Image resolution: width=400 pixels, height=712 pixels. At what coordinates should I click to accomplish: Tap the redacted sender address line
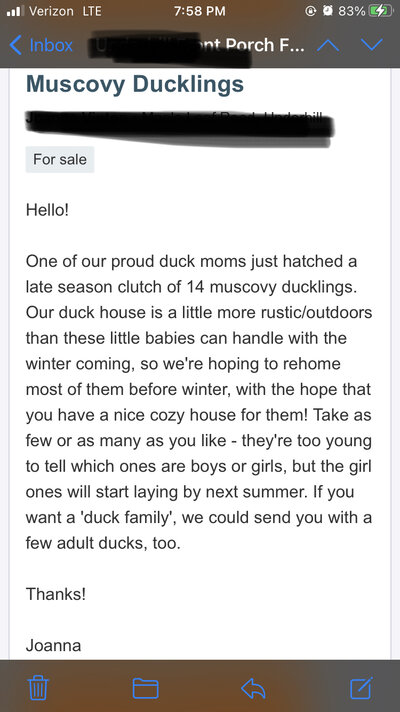pyautogui.click(x=179, y=124)
